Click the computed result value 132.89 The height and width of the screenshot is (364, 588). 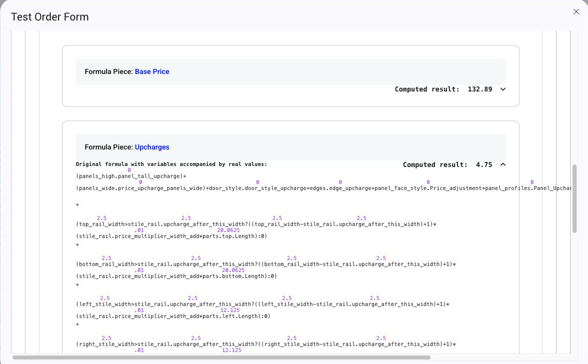(x=479, y=89)
